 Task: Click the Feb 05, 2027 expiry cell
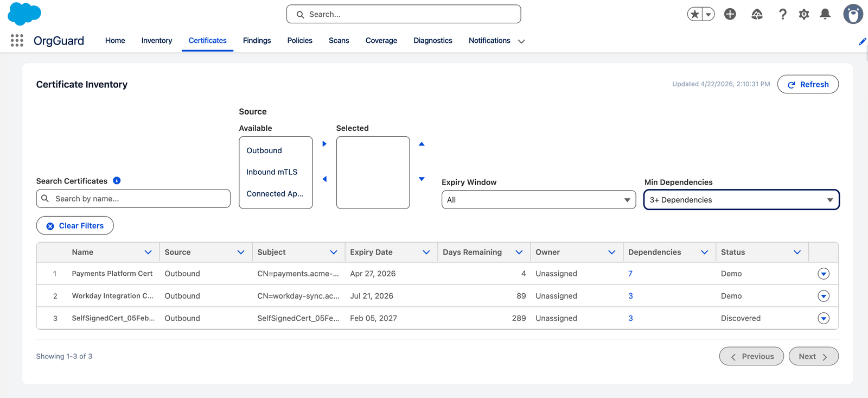[x=373, y=318]
